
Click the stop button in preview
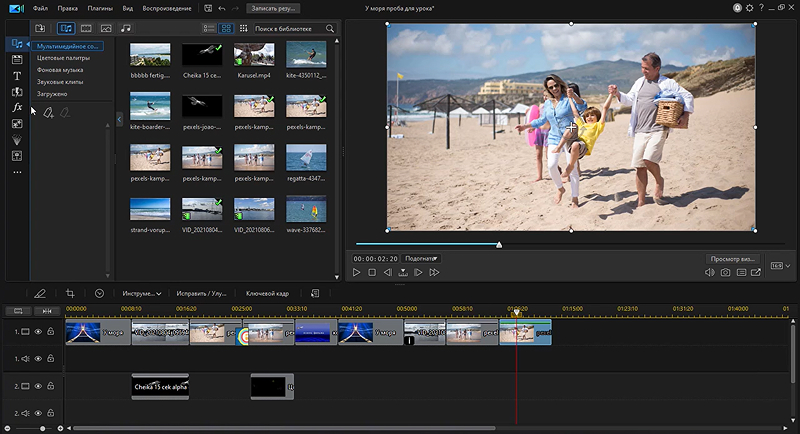click(372, 273)
